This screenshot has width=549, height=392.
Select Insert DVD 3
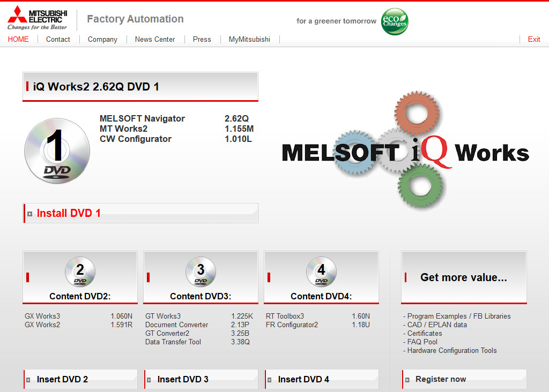click(201, 379)
